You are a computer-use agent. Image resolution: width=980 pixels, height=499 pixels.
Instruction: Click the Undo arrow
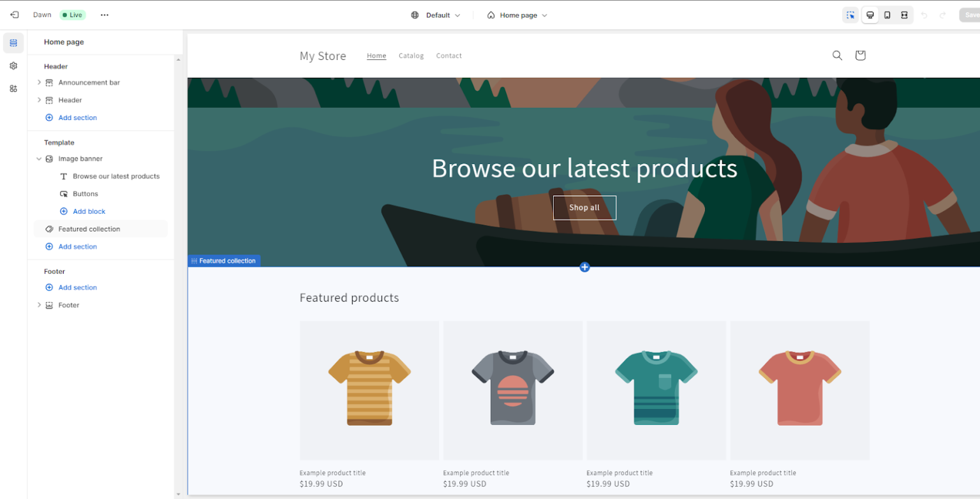(924, 15)
